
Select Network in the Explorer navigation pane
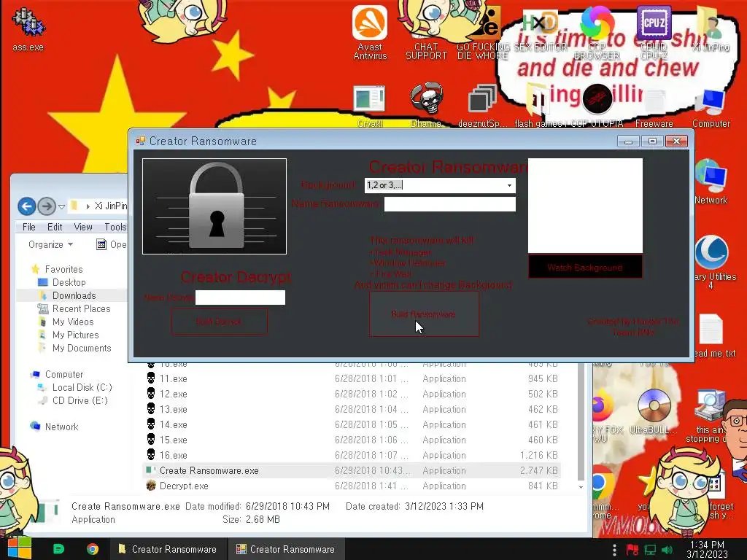click(x=61, y=427)
